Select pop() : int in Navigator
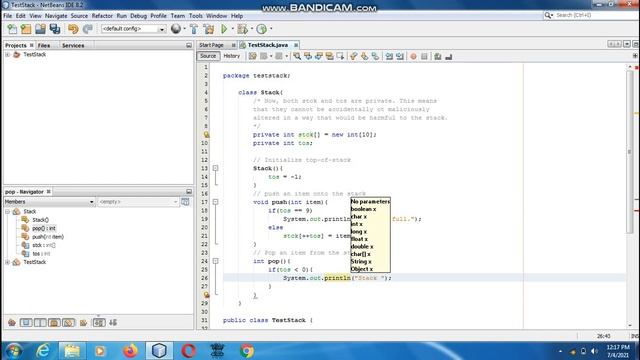 44,228
